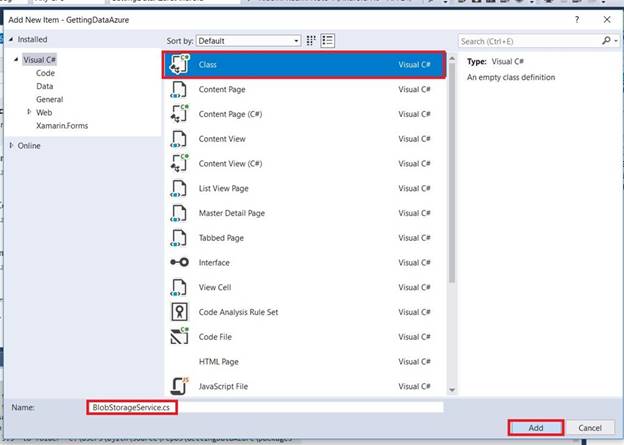The image size is (624, 445).
Task: Click the Interface template icon
Action: tap(179, 262)
